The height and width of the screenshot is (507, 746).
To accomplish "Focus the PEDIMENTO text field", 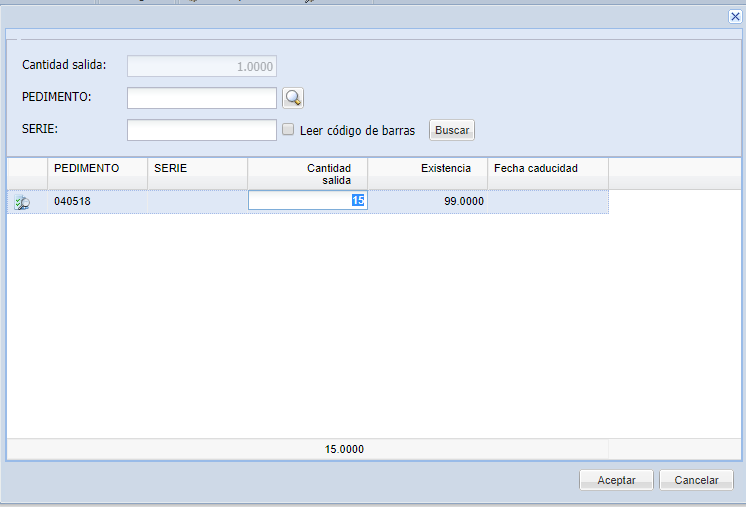I will tap(201, 97).
